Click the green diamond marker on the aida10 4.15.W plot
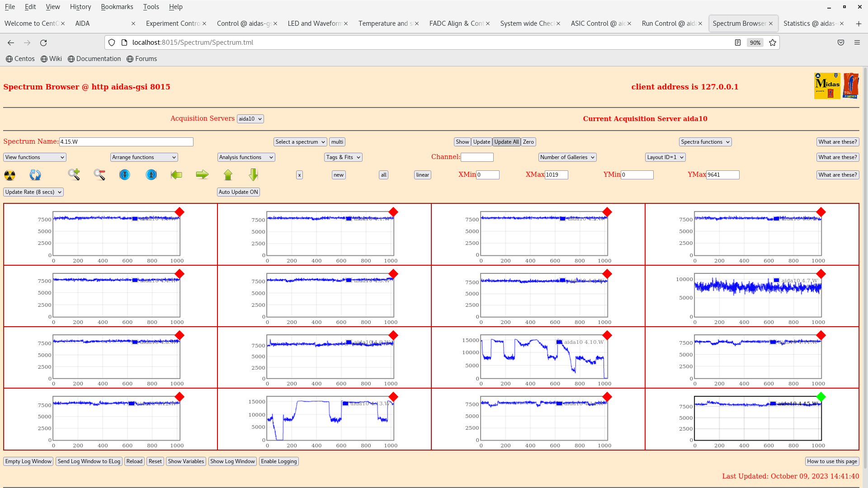 coord(821,397)
